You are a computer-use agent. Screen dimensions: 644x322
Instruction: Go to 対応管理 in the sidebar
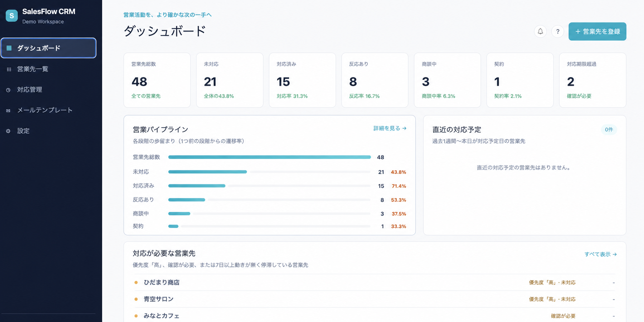pos(48,90)
